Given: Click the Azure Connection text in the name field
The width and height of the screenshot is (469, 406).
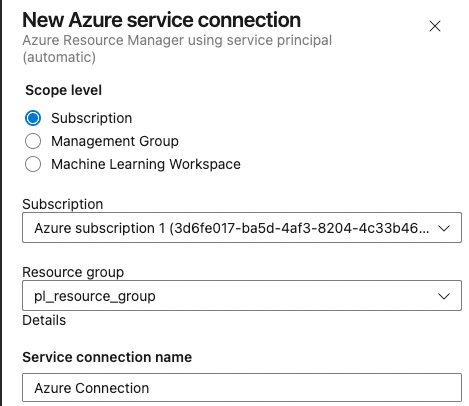Looking at the screenshot, I should [x=91, y=388].
